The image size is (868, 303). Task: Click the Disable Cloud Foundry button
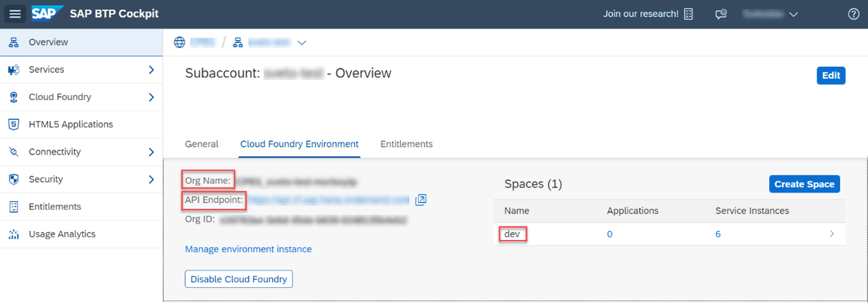(239, 279)
